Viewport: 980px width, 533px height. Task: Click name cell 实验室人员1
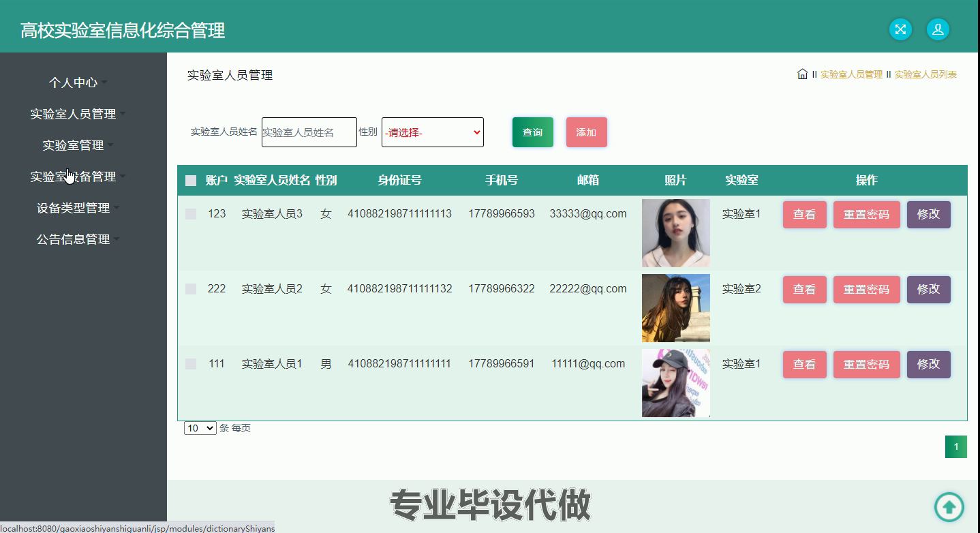(x=272, y=364)
